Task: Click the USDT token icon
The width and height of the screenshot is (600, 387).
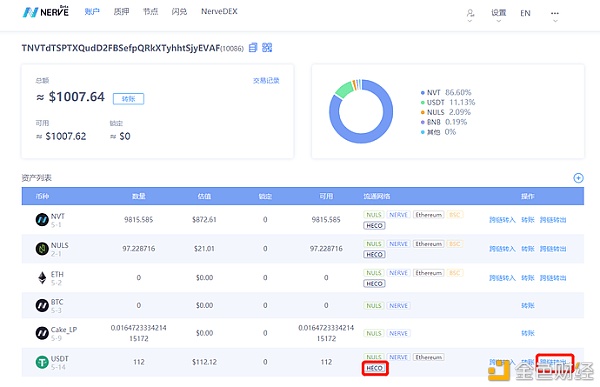Action: (42, 362)
